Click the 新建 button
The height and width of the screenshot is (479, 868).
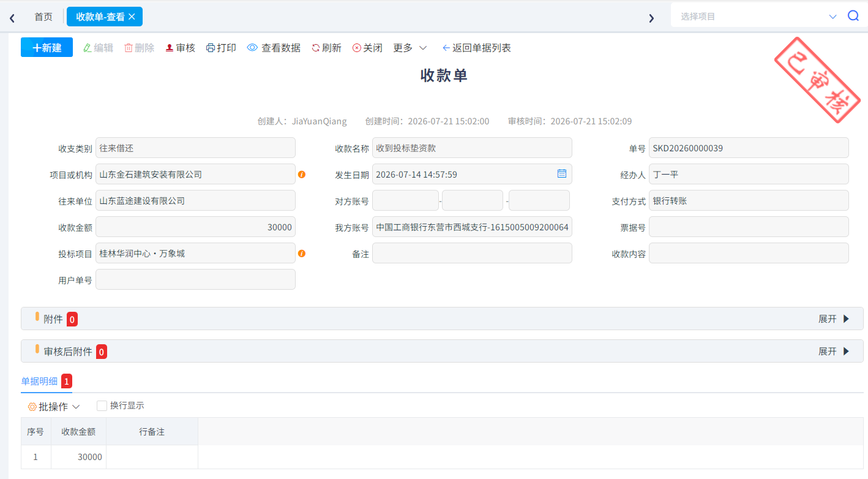coord(47,47)
